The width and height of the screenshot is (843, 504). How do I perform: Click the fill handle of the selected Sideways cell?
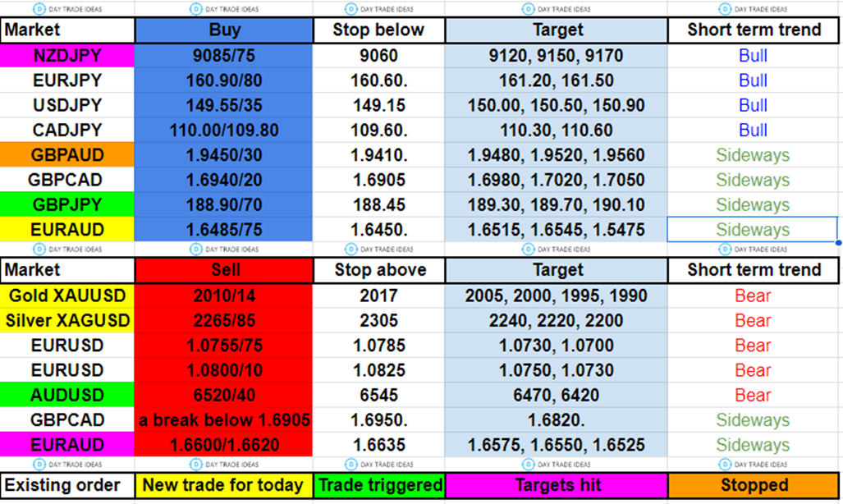837,242
